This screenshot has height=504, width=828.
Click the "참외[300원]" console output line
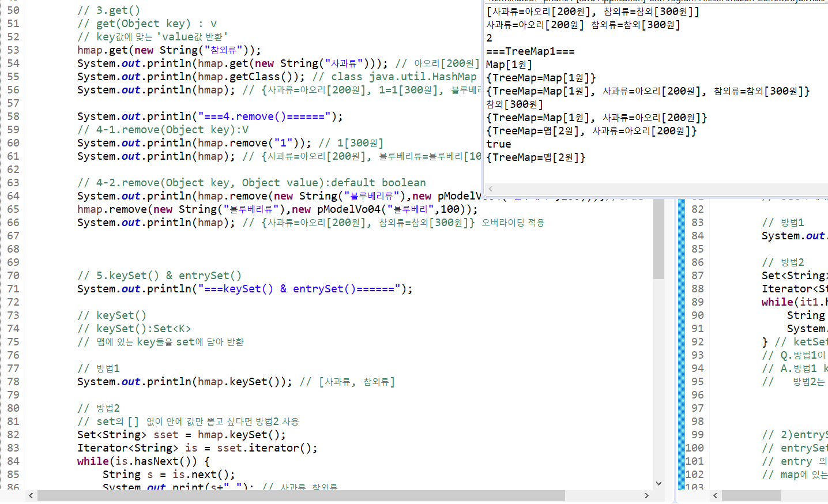click(515, 104)
